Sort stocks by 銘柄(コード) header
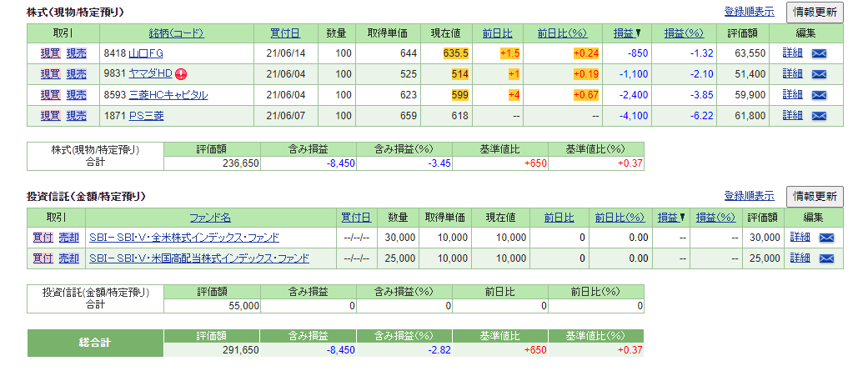 177,33
